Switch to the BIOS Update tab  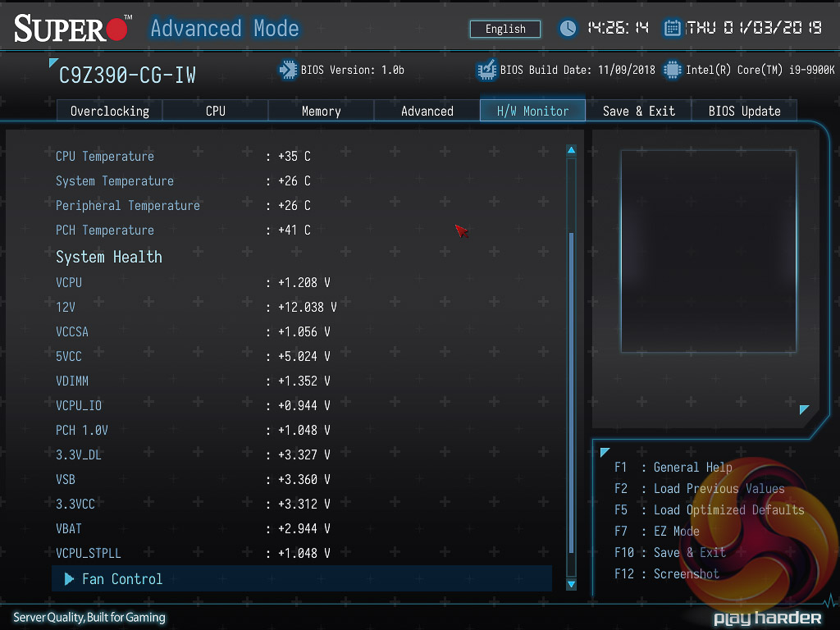pos(744,111)
